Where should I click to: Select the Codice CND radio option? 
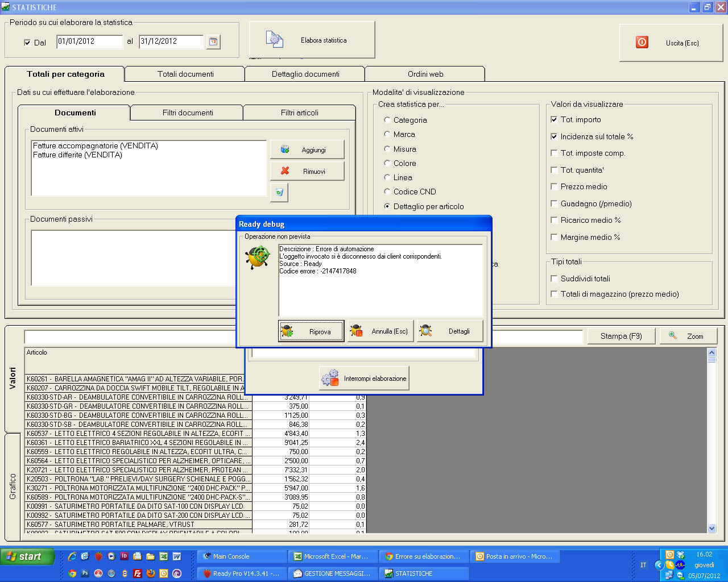[387, 192]
